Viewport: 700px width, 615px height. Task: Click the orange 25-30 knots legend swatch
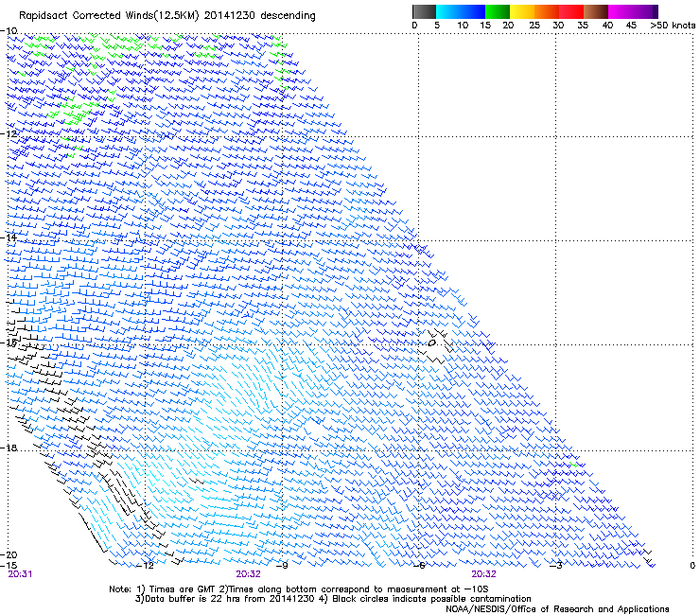point(547,11)
